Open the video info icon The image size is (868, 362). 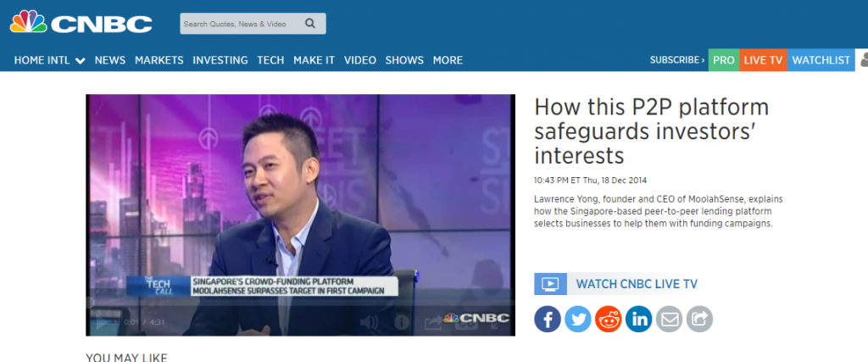(401, 322)
